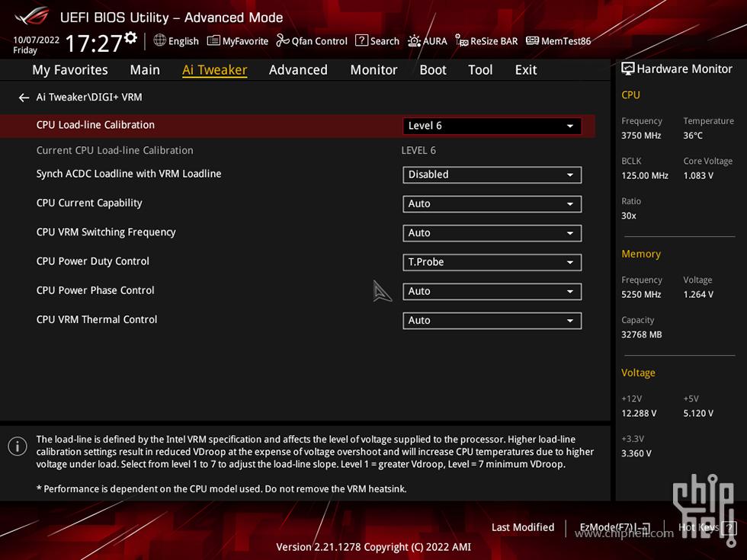Click the 125.00 MHz BCLK value

(645, 176)
